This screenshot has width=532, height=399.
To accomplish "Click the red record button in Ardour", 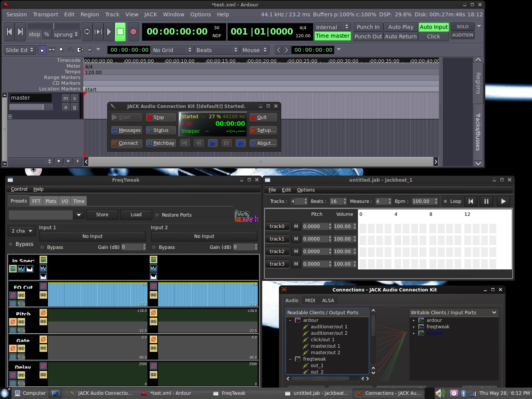I will tap(133, 32).
